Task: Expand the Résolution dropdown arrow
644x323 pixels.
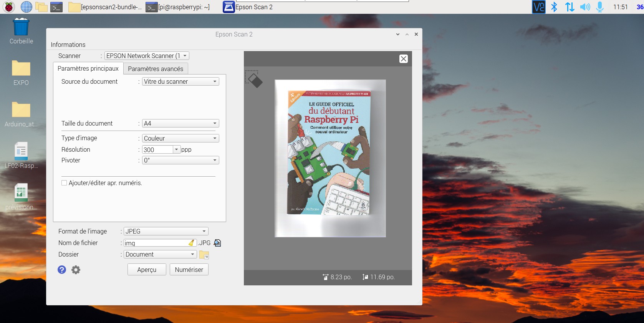Action: pos(177,149)
